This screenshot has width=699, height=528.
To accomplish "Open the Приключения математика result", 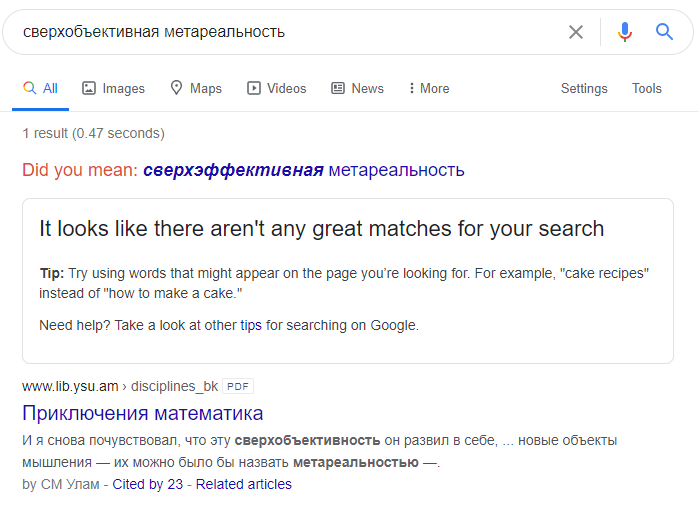I will [x=143, y=413].
